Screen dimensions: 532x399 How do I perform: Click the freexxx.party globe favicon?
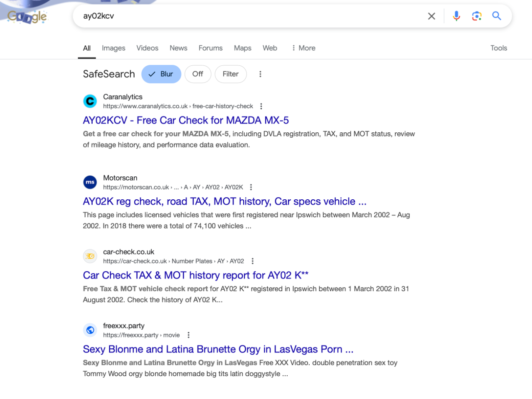[x=90, y=330]
